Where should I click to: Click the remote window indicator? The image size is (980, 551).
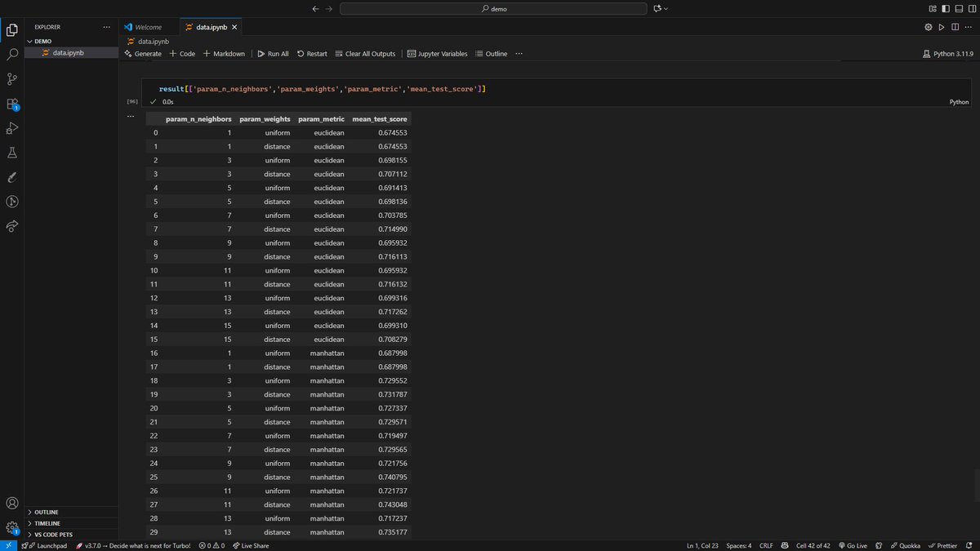click(x=7, y=545)
